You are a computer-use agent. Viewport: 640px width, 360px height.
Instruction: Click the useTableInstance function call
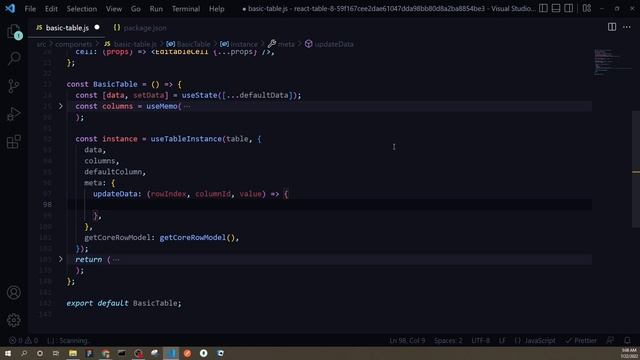pyautogui.click(x=186, y=139)
